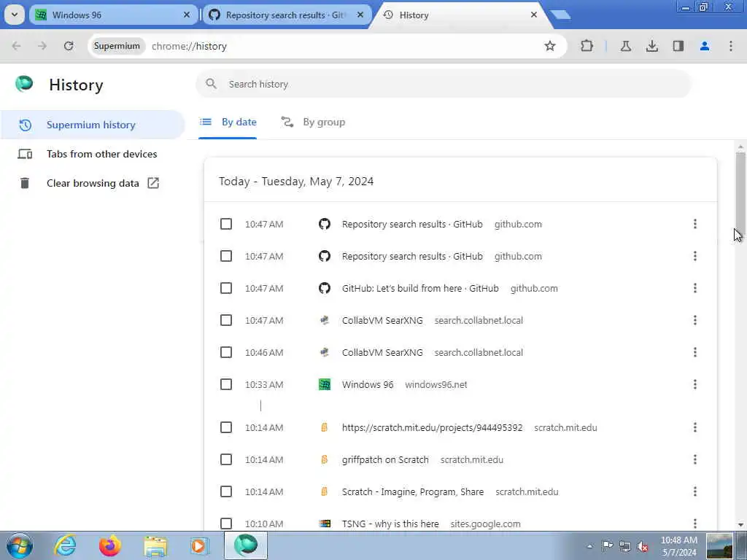Open Tabs from other devices
Image resolution: width=747 pixels, height=560 pixels.
[x=93, y=154]
